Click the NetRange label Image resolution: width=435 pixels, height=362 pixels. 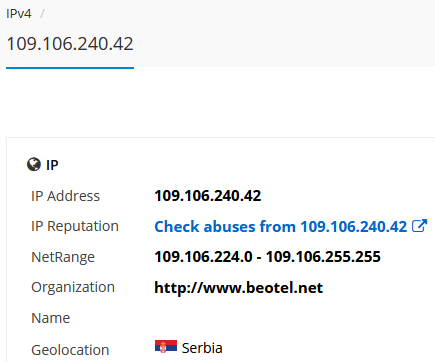point(63,257)
